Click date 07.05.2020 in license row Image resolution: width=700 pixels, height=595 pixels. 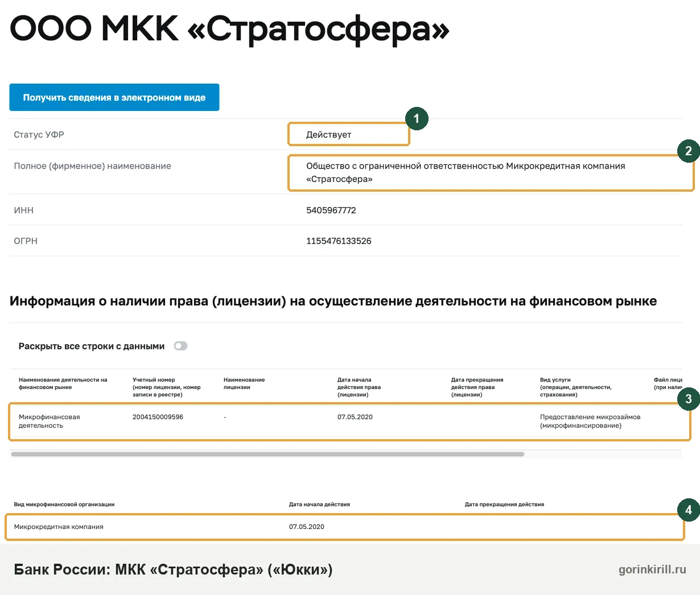click(355, 417)
